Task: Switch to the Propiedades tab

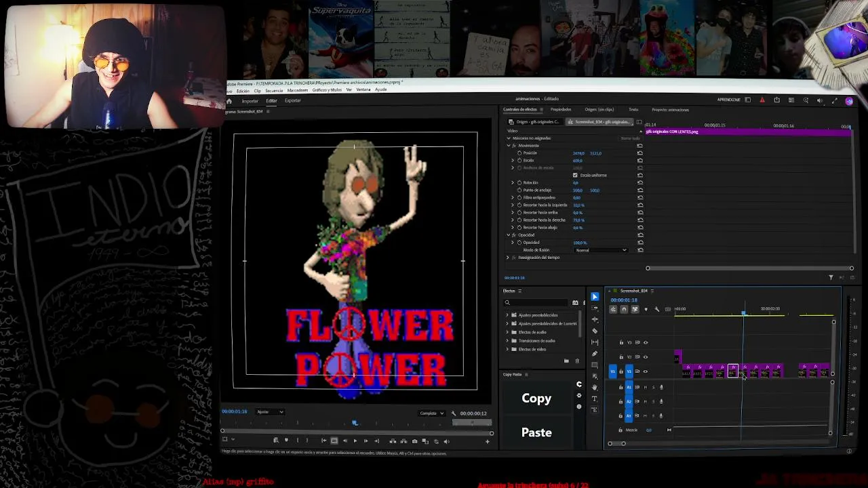Action: [x=561, y=110]
